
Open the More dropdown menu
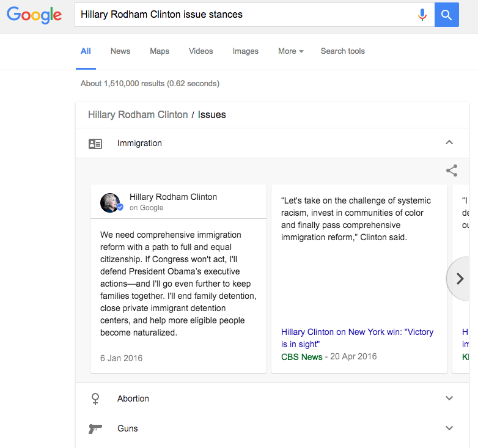click(290, 51)
